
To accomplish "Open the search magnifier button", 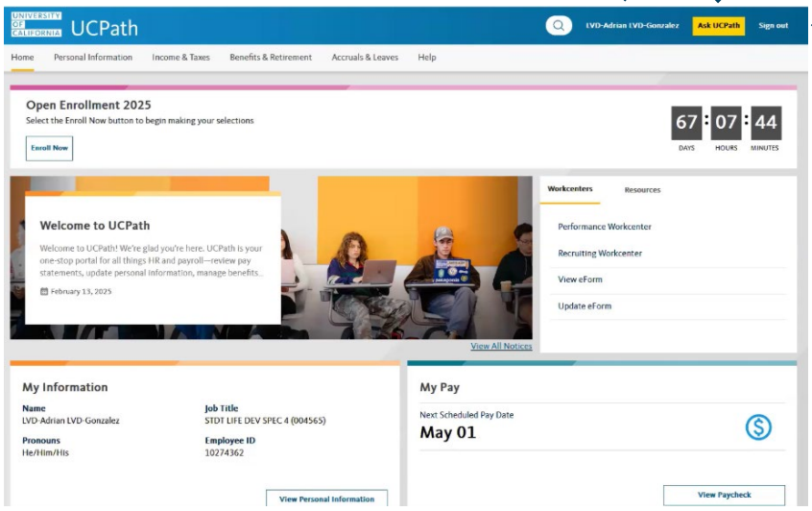I will pos(559,25).
